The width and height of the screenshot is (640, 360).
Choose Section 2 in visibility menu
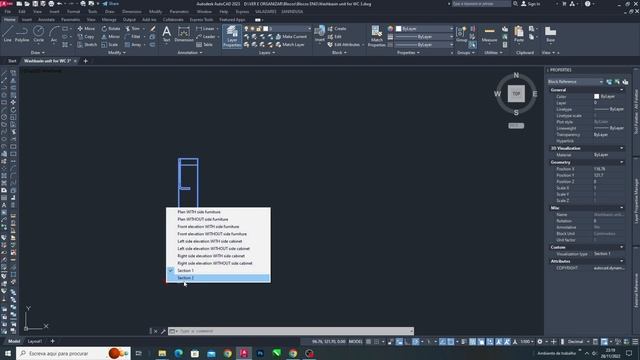click(x=218, y=278)
